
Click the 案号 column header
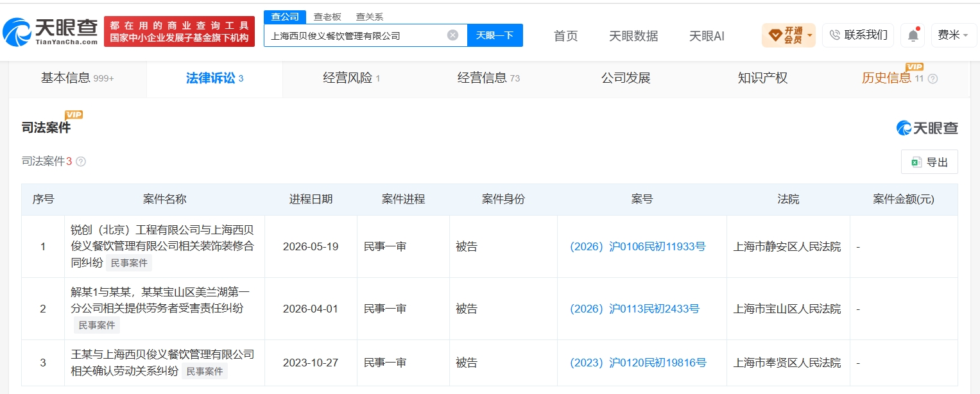point(642,200)
